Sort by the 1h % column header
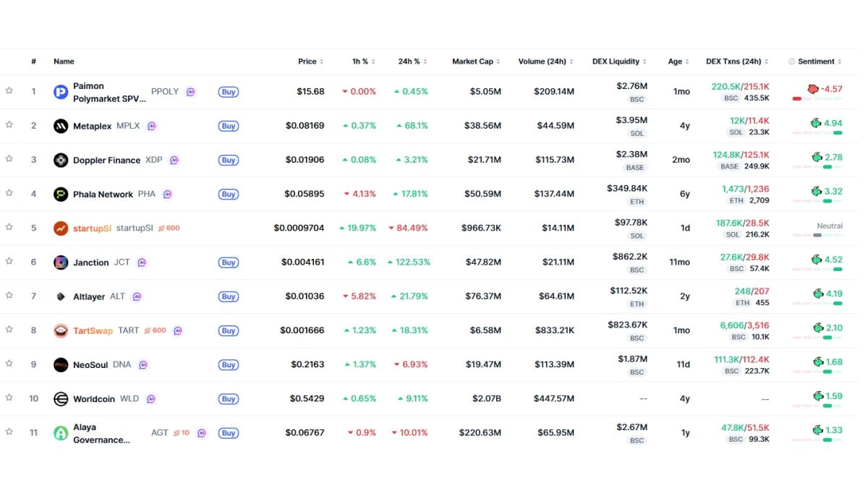The width and height of the screenshot is (868, 488). [x=364, y=61]
